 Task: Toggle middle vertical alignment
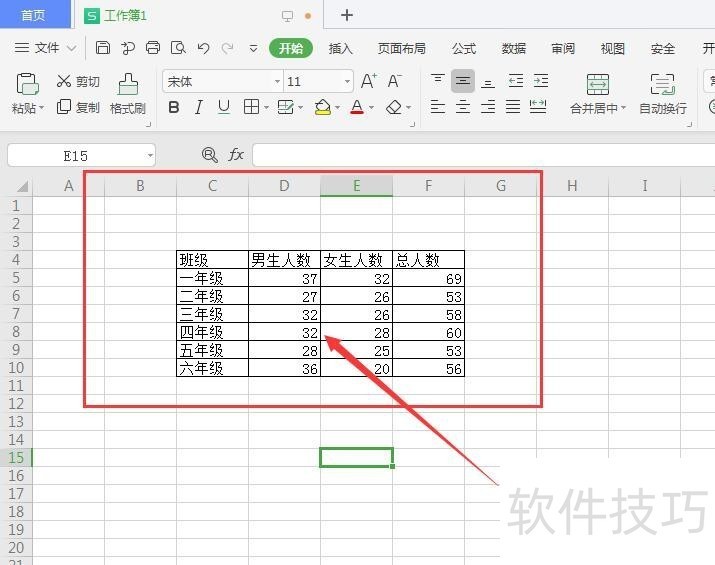463,81
